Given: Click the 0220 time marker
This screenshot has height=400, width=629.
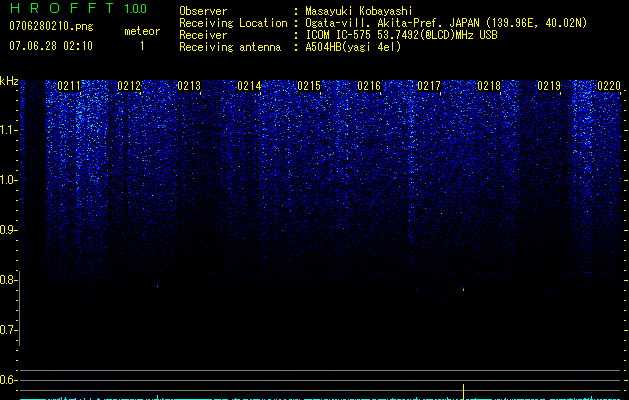Looking at the screenshot, I should coord(609,86).
